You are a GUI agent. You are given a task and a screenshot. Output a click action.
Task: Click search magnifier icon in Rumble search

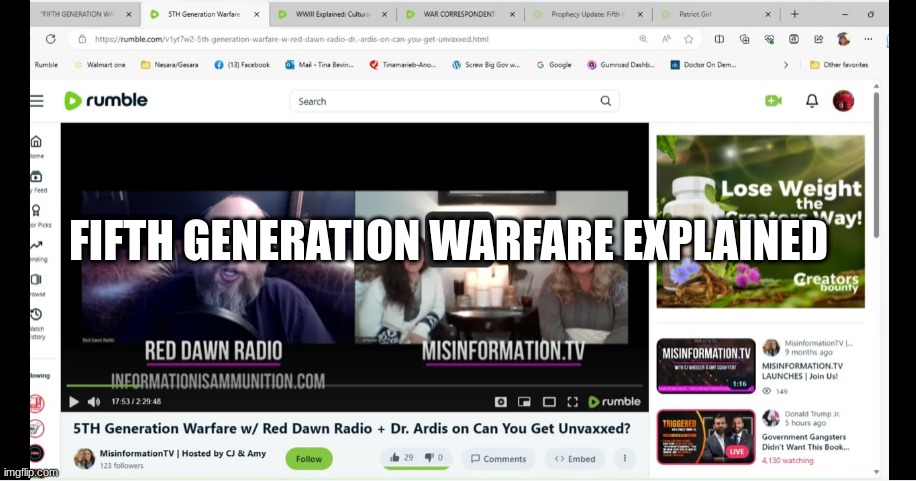605,101
